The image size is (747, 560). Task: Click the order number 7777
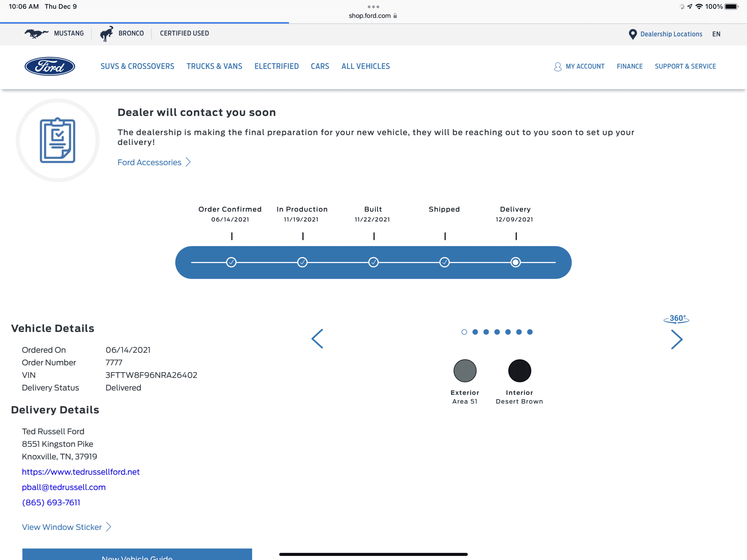click(114, 362)
